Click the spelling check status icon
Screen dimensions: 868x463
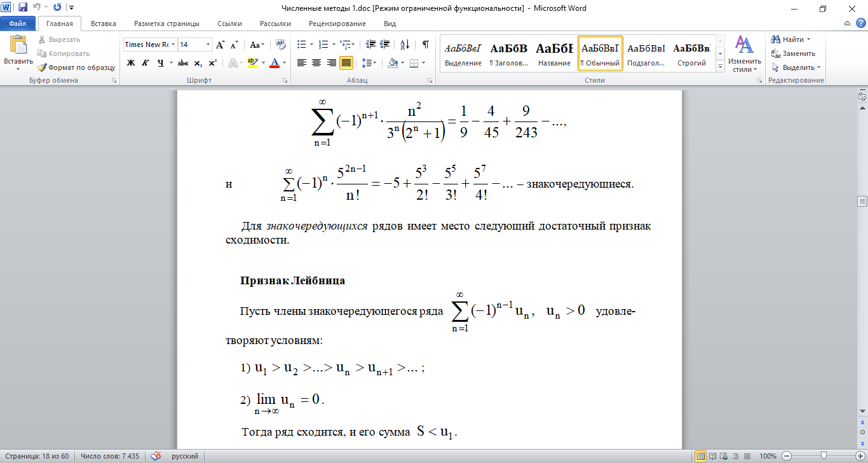(x=155, y=456)
